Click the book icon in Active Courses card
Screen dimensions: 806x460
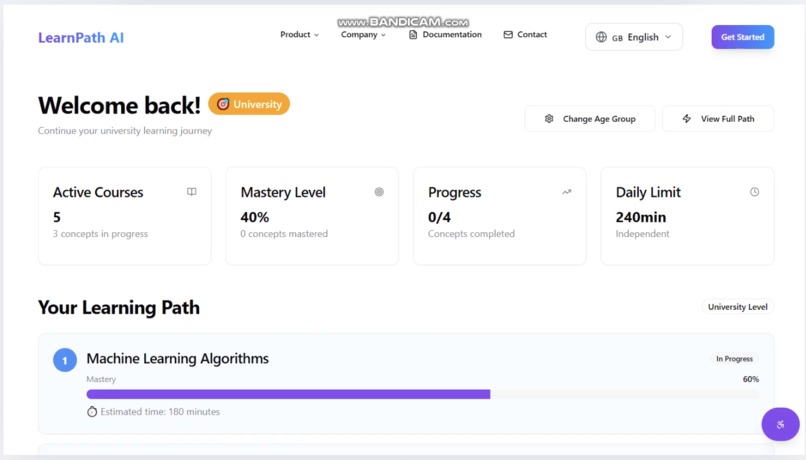coord(191,192)
